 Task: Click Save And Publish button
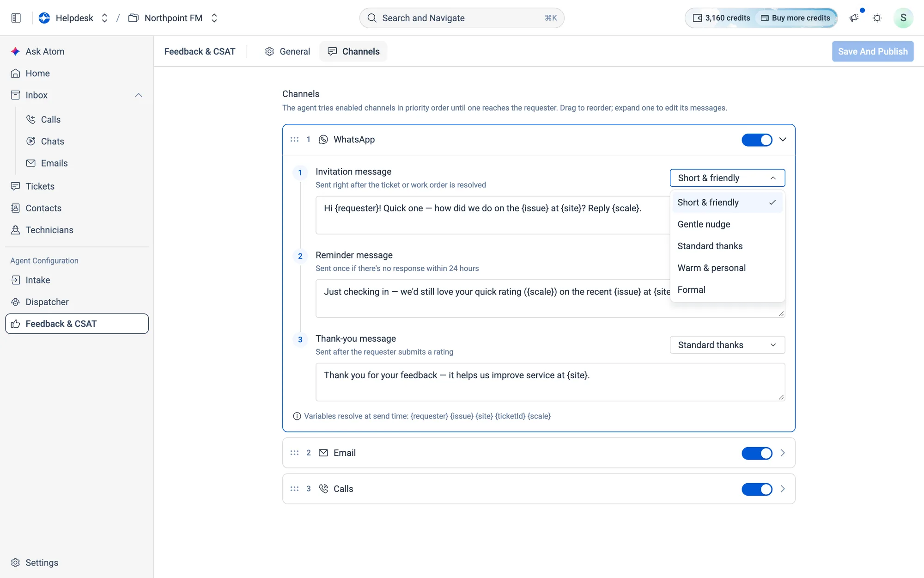pos(873,51)
